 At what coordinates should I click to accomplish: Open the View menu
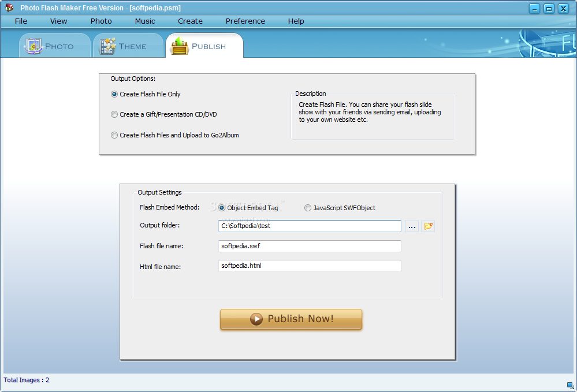[58, 21]
